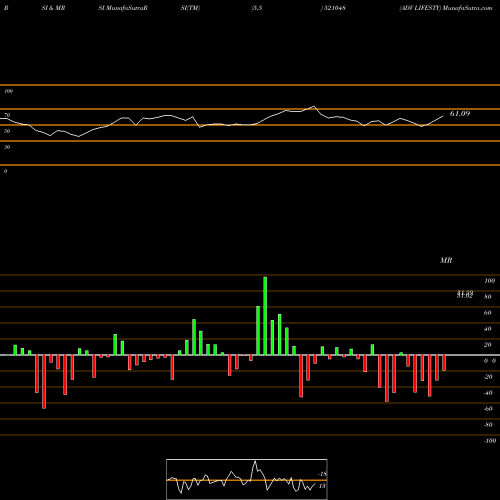500x500 pixels.
Task: Click the stock code 521048 in the header
Action: pyautogui.click(x=334, y=8)
